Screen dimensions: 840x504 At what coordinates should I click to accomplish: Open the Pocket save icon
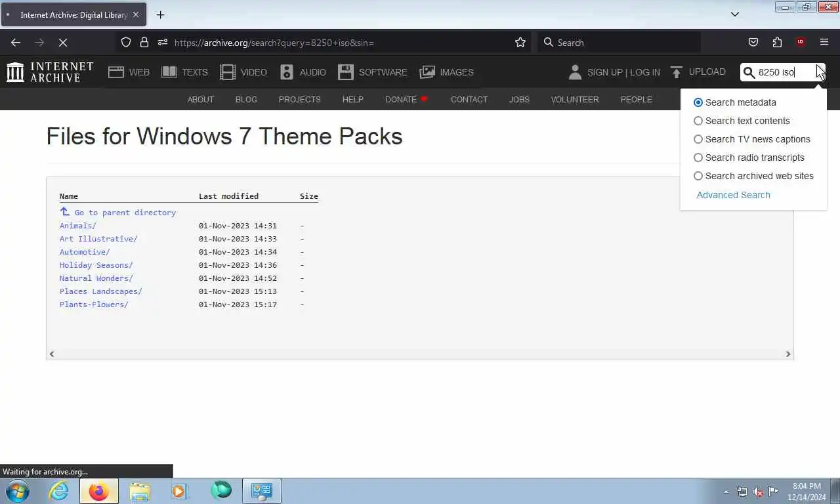(753, 43)
